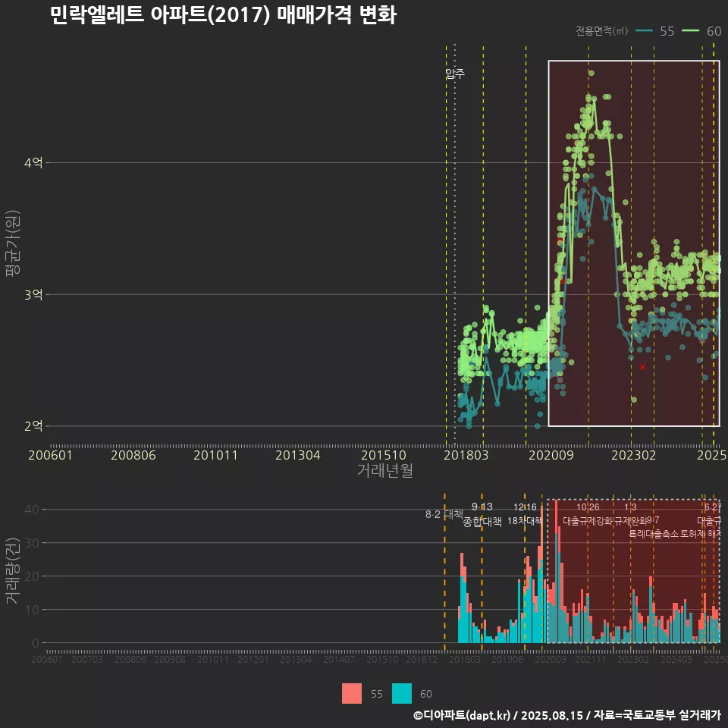Click the 40 volume axis label

coord(32,510)
